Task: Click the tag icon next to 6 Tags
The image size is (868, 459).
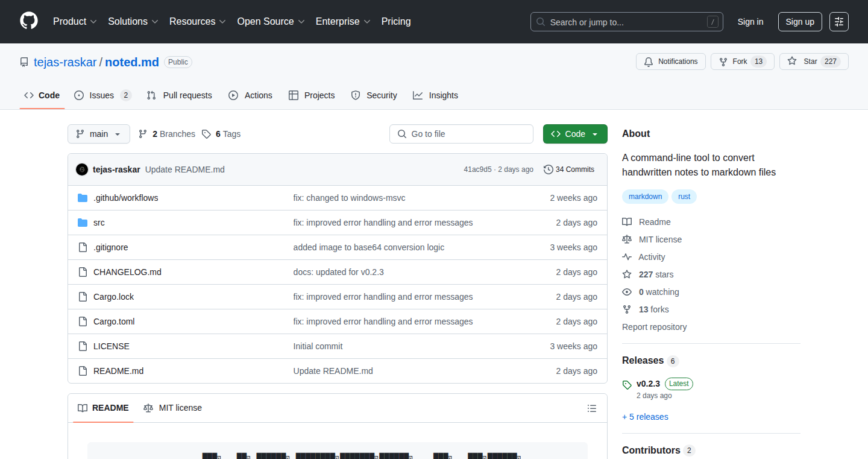Action: coord(206,134)
